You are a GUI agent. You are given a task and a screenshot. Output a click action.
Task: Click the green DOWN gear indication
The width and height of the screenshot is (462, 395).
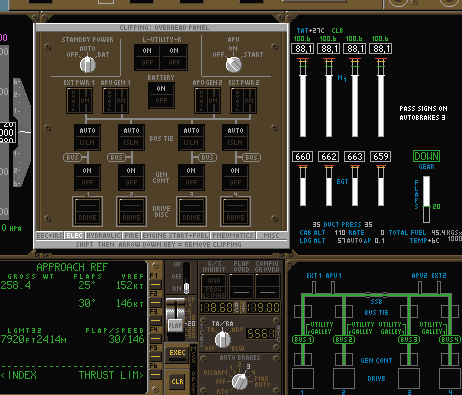pos(426,156)
